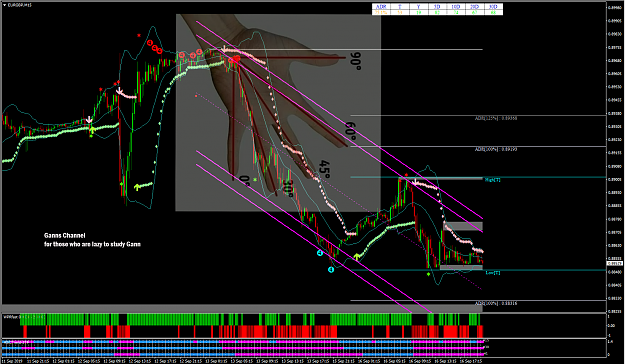Select the upper ADR[100%] 0.89299 level label
Screen dimensions: 625x364
(x=496, y=149)
